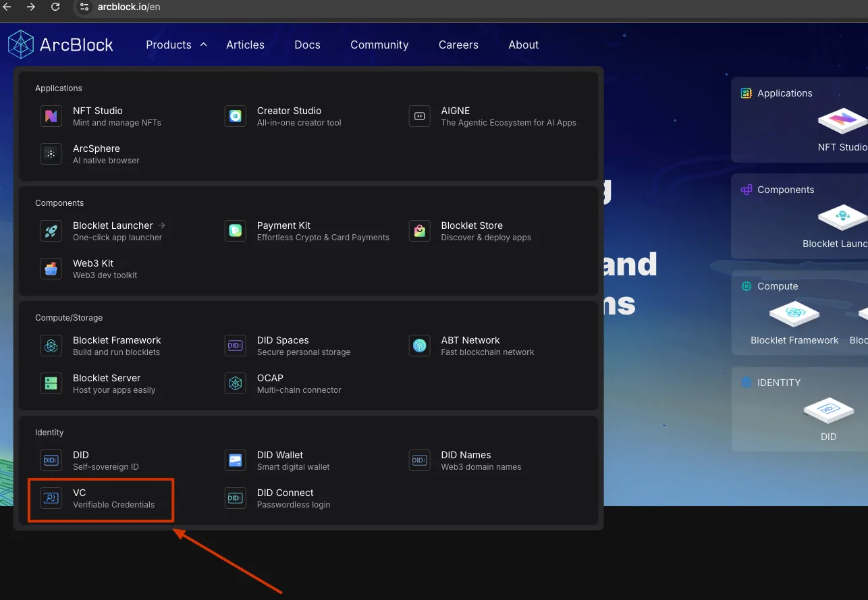Click the 'Secure personal storage' description

(304, 352)
